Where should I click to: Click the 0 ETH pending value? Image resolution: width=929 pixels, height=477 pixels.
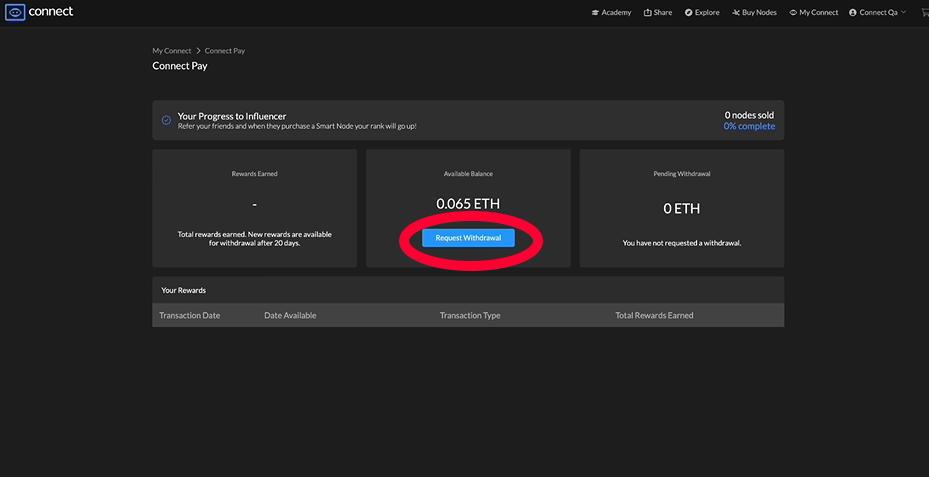pyautogui.click(x=681, y=209)
